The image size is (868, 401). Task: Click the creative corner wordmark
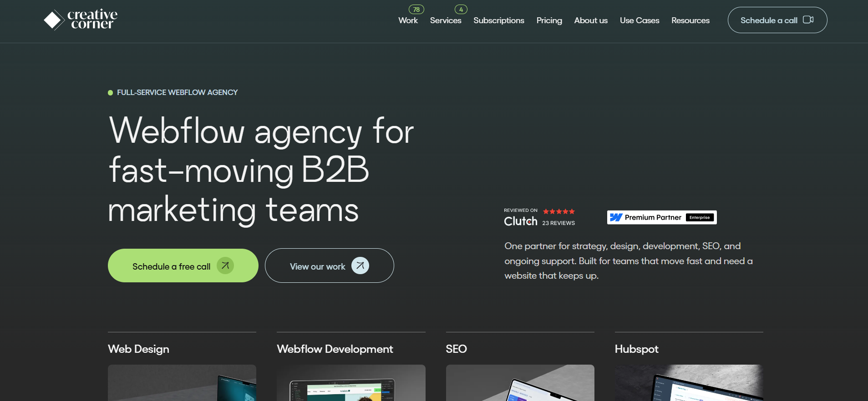tap(92, 19)
